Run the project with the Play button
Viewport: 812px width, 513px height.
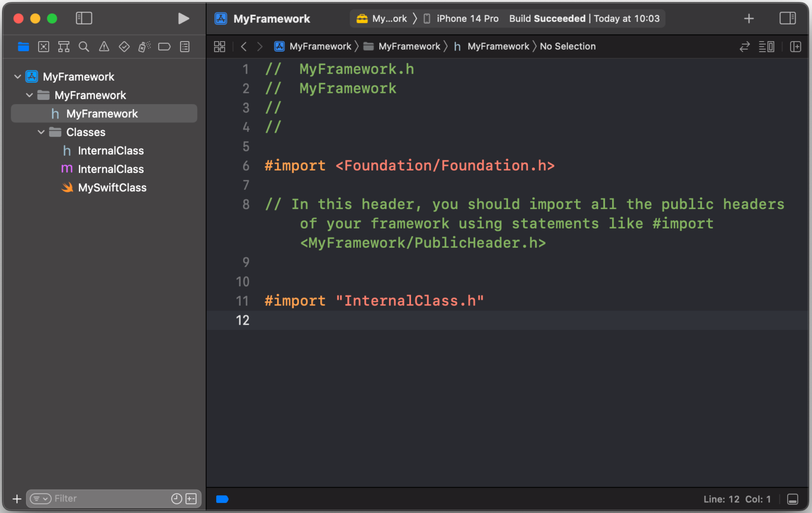[x=183, y=19]
